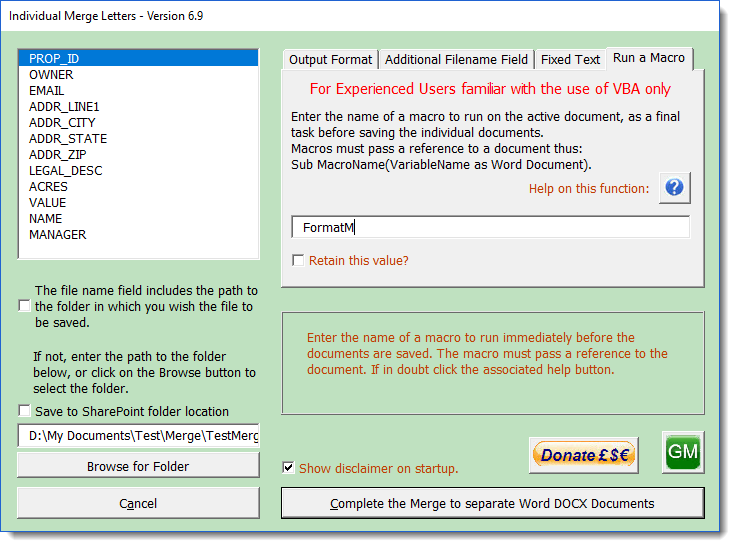Screen dimensions: 735x547
Task: Select LEGAL_DESC in the field list
Action: tap(138, 171)
